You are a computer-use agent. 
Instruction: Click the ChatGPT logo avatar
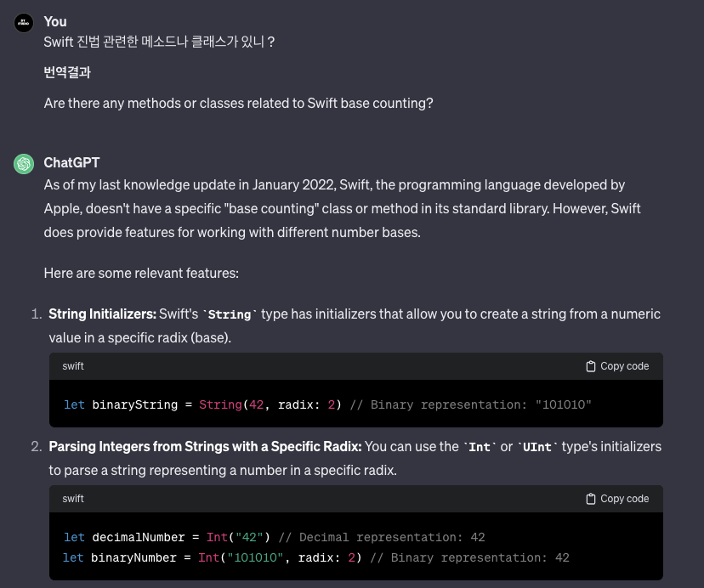(24, 164)
